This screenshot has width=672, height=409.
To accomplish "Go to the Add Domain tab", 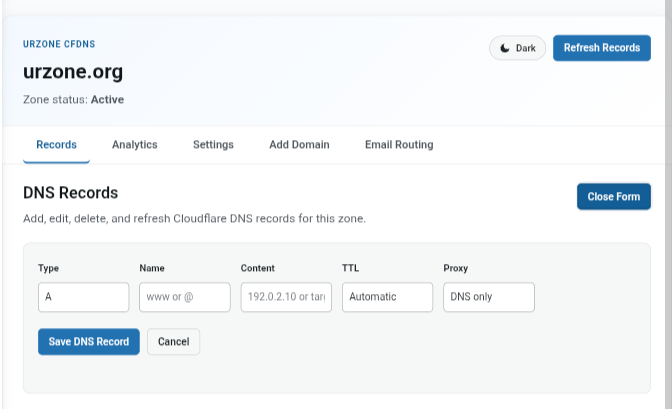I will click(299, 145).
